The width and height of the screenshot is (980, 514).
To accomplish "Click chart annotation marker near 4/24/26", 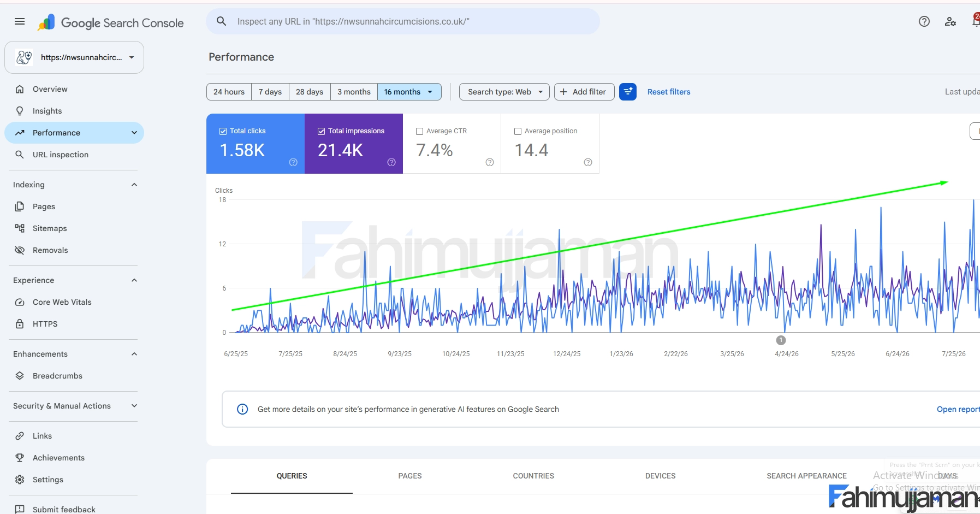I will tap(781, 340).
